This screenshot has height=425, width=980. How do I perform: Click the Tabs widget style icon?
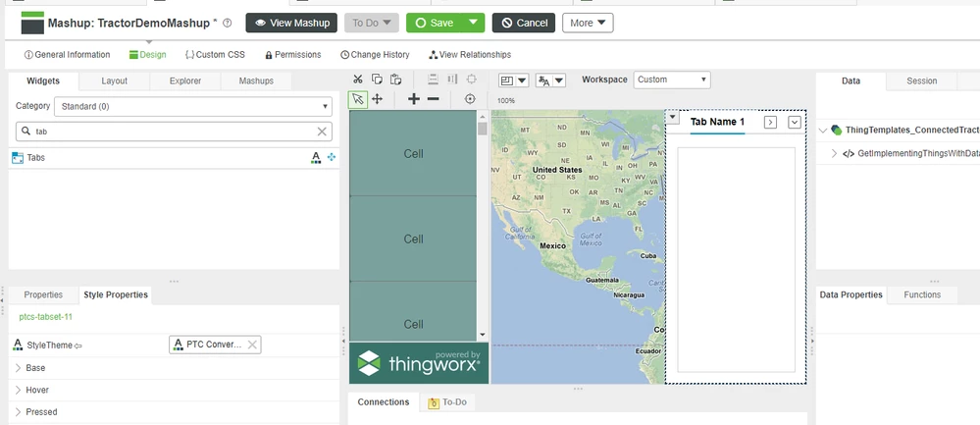[316, 158]
